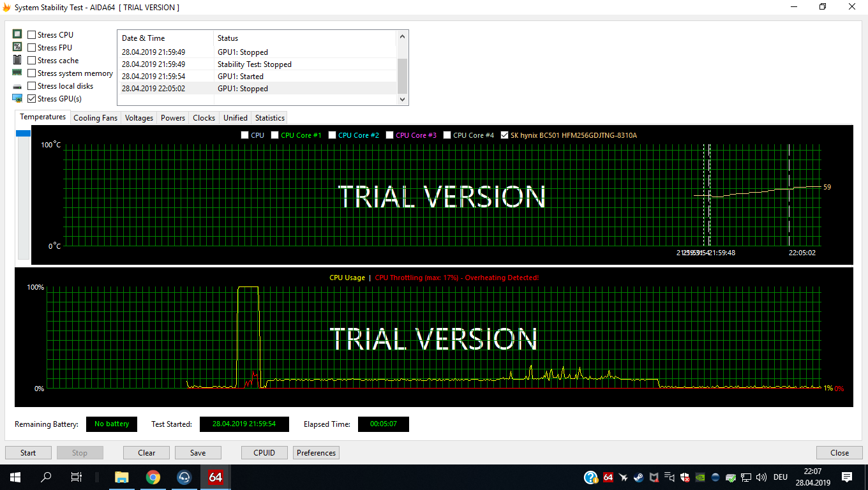868x490 pixels.
Task: Enable the Stress CPU checkbox
Action: point(32,35)
